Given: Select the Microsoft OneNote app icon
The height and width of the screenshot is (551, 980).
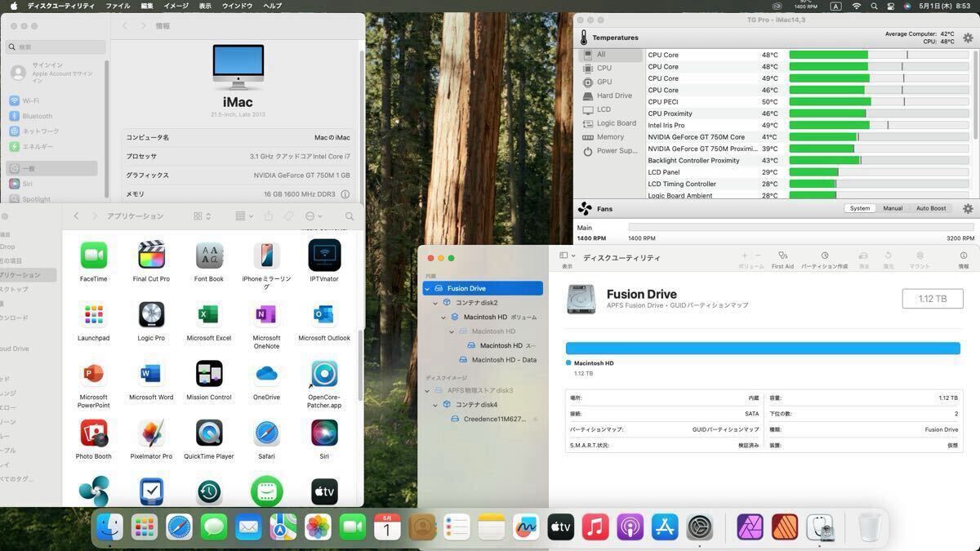Looking at the screenshot, I should coord(266,314).
